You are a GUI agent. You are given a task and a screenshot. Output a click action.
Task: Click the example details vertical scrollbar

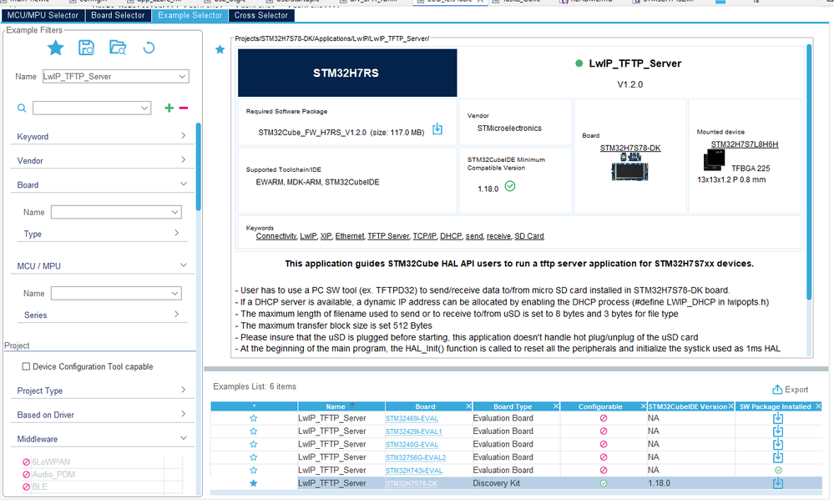point(809,173)
